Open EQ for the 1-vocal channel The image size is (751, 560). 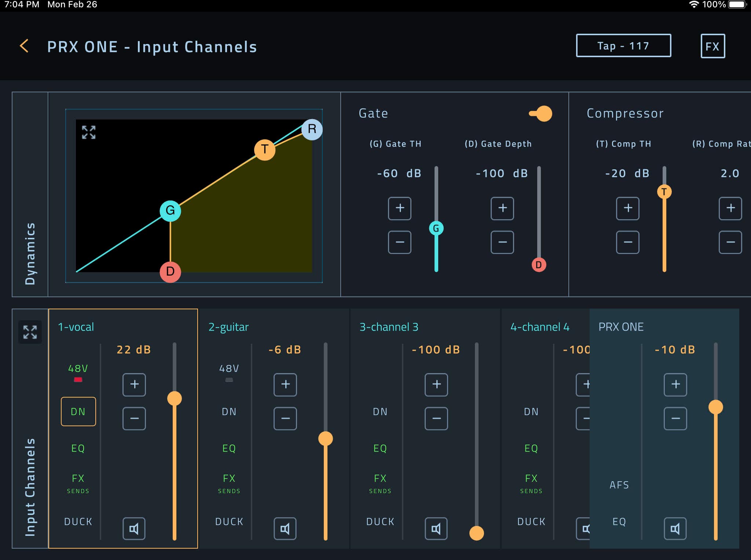pyautogui.click(x=78, y=448)
